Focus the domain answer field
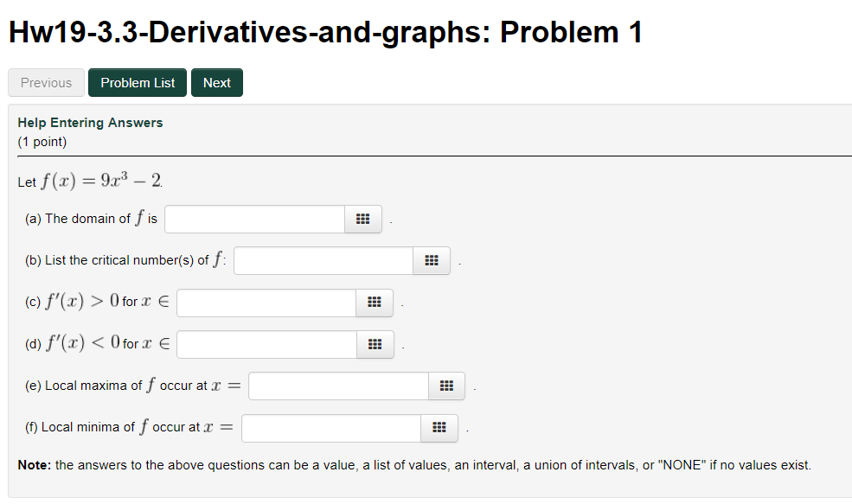852x504 pixels. pyautogui.click(x=253, y=219)
